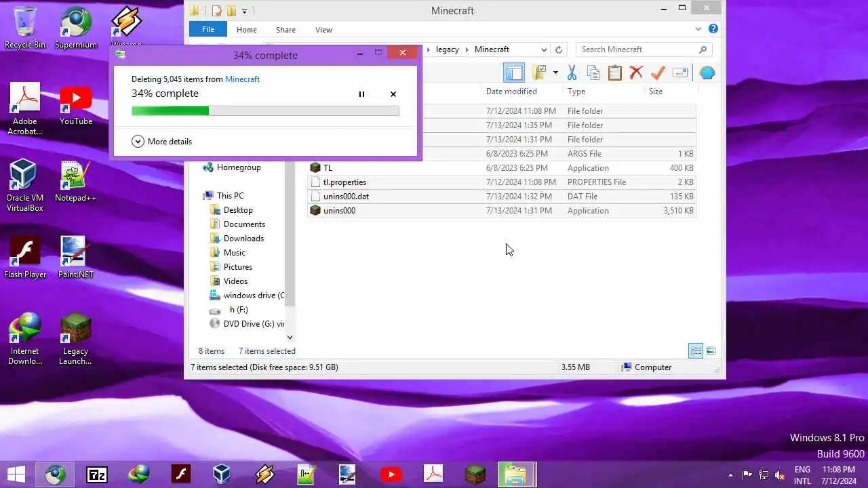Click the Cut scissors icon
Screen dimensions: 868x488
572,73
